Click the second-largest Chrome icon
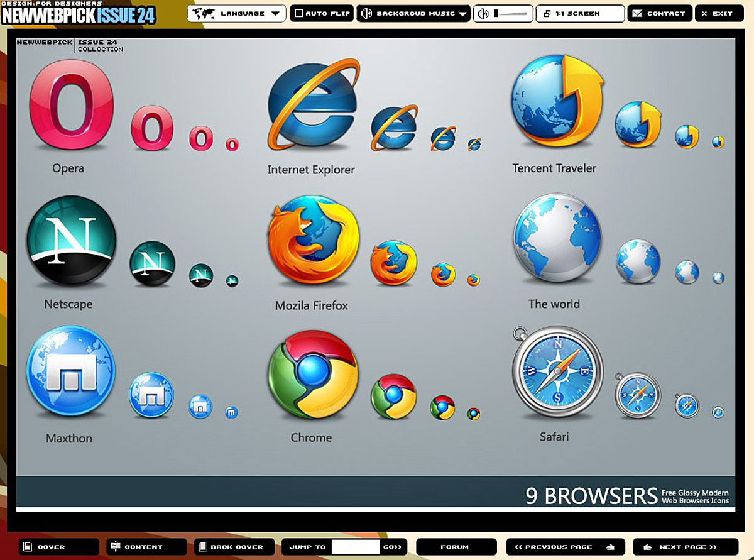This screenshot has height=560, width=754. pyautogui.click(x=394, y=397)
